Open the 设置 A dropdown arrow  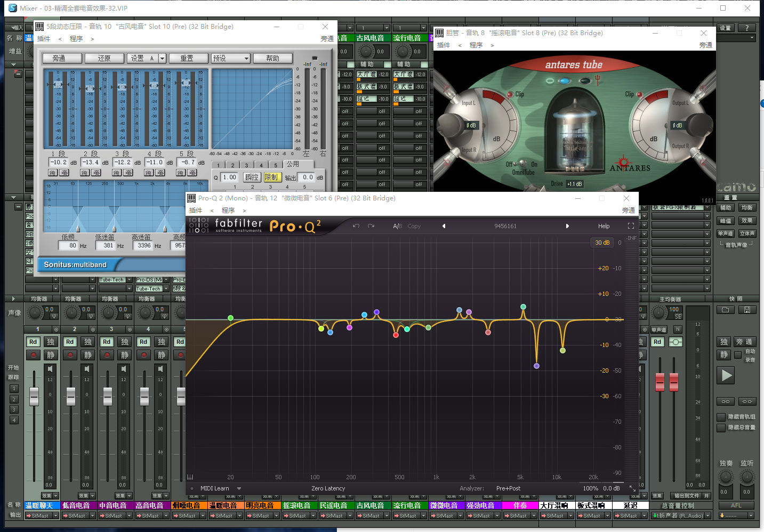pyautogui.click(x=162, y=58)
